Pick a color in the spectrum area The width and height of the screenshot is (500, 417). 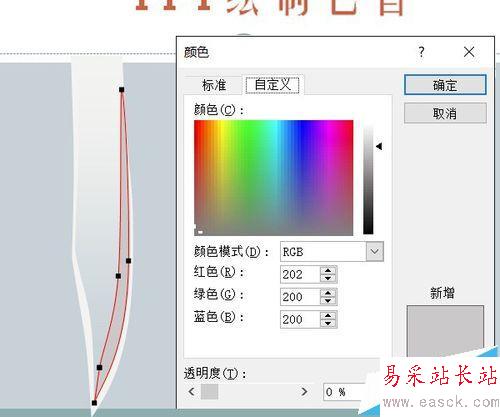tap(273, 178)
